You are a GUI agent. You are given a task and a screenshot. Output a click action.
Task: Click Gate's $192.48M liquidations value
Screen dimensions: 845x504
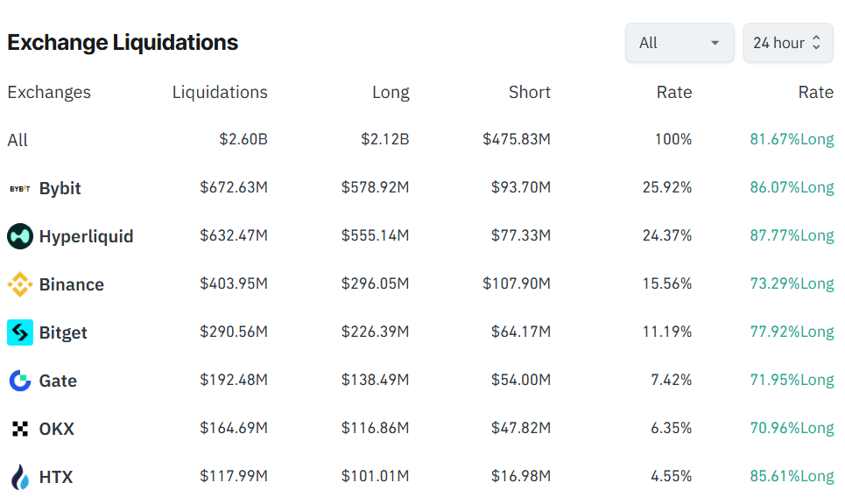(x=236, y=380)
